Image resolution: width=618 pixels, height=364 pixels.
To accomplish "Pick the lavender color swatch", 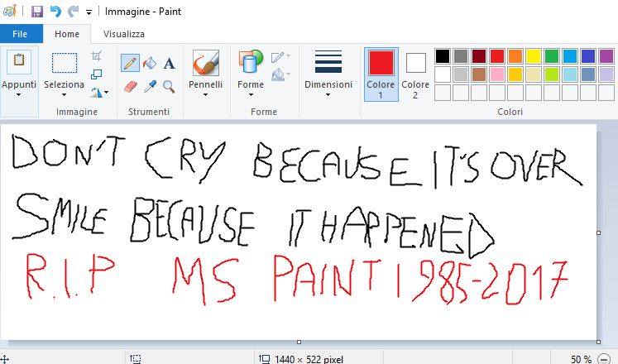I will click(x=606, y=74).
